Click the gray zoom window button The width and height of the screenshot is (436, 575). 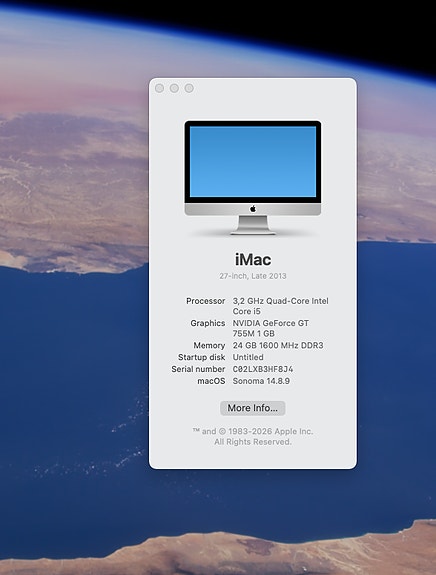coord(189,88)
